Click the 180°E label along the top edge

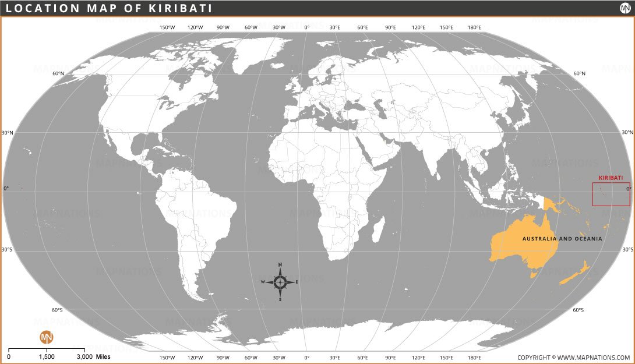coord(474,27)
